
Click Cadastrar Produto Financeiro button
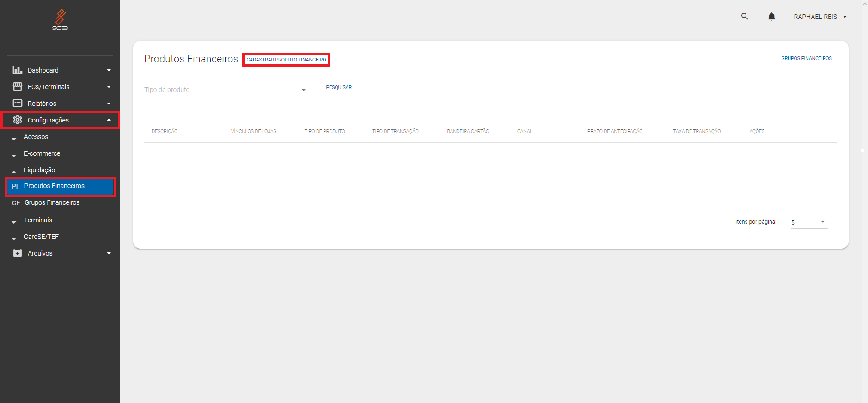[x=286, y=60]
